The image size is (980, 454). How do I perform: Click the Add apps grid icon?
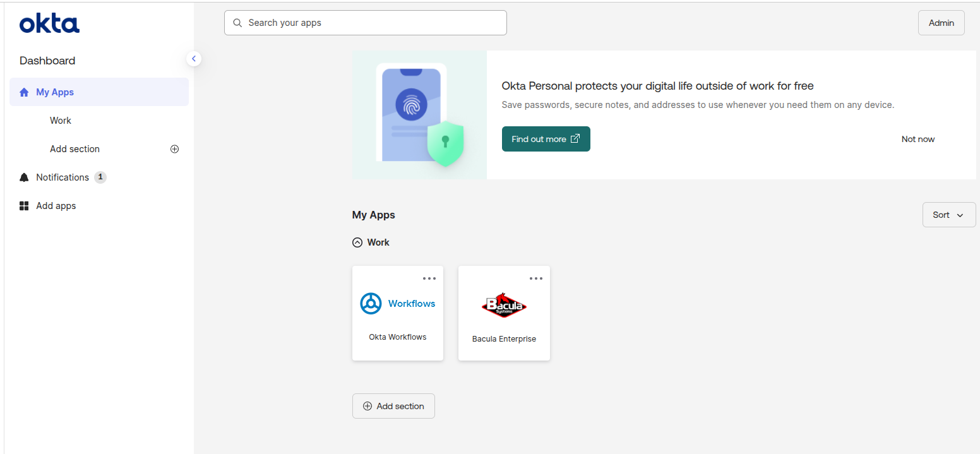24,206
